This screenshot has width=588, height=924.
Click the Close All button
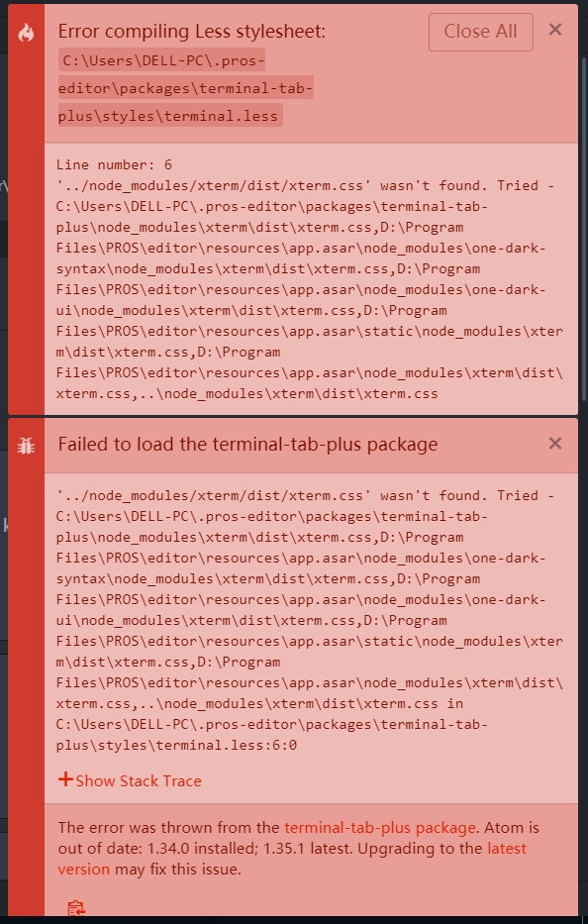click(x=481, y=32)
